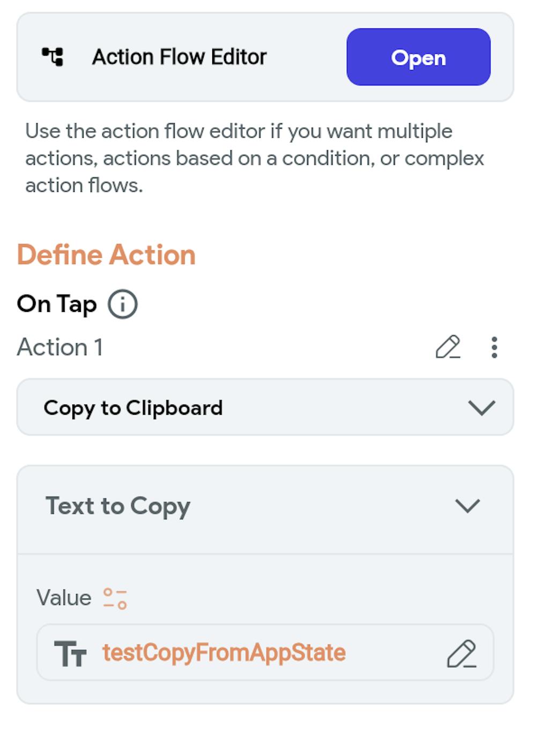Click the On Tap trigger label
Image resolution: width=536 pixels, height=756 pixels.
(57, 304)
